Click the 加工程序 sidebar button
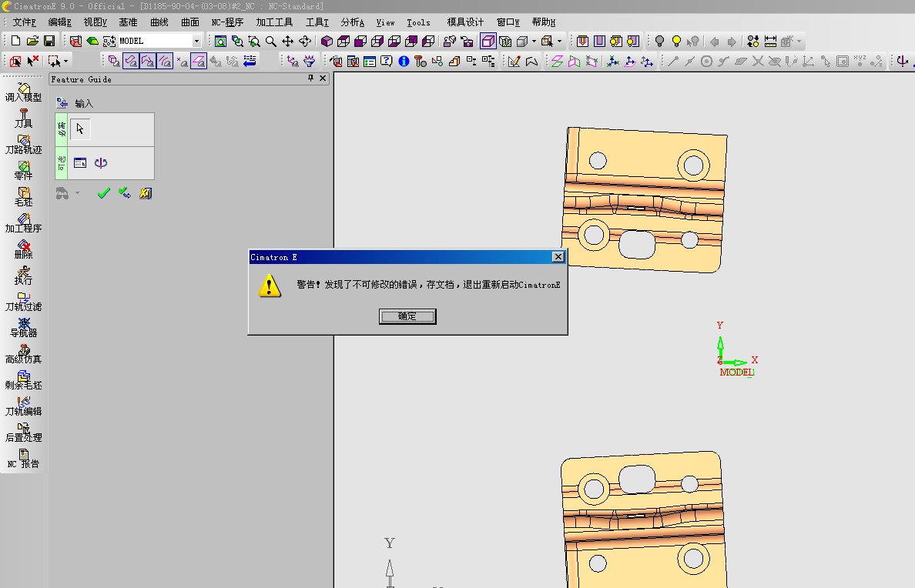Image resolution: width=915 pixels, height=588 pixels. click(x=23, y=223)
